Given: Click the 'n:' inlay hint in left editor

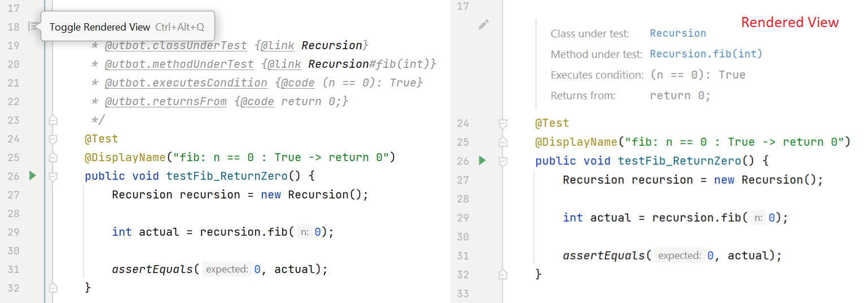Looking at the screenshot, I should (x=304, y=232).
